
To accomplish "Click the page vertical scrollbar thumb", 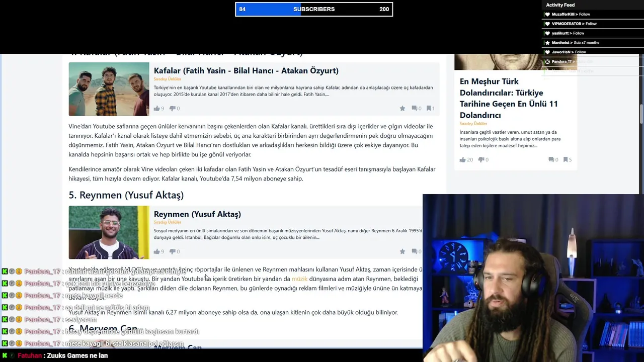I will (641, 114).
